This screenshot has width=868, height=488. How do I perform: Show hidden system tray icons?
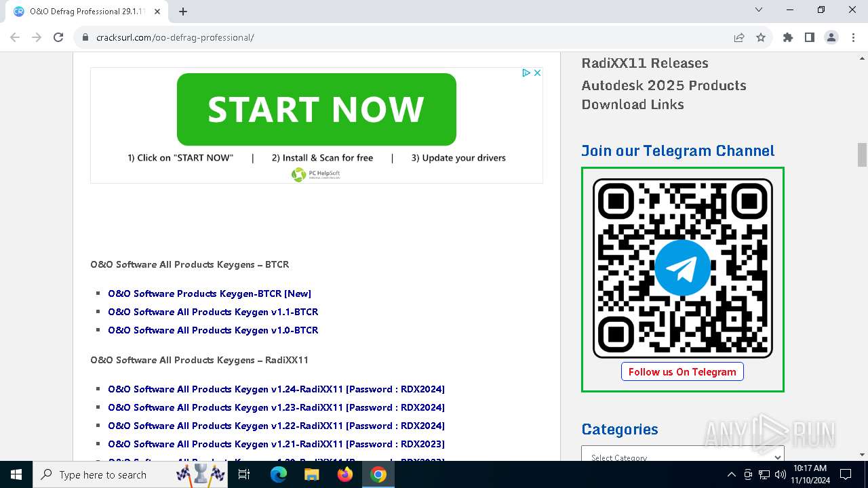click(x=731, y=474)
